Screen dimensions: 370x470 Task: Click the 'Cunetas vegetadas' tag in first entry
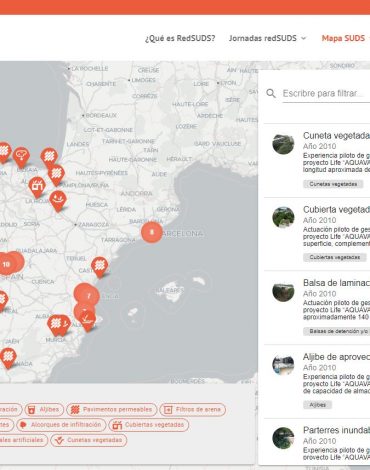coord(333,184)
